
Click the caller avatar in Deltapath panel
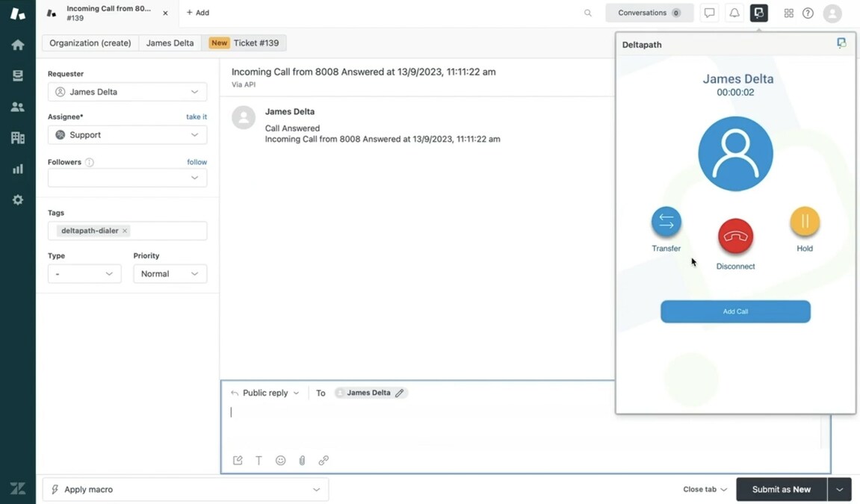tap(735, 153)
